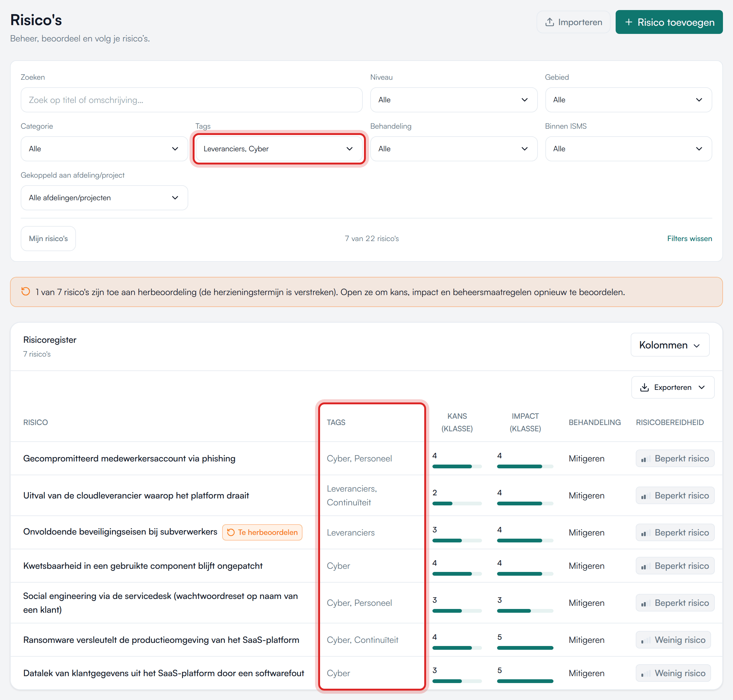Click the Impact bar in the Ransomware row
Image resolution: width=733 pixels, height=700 pixels.
pos(525,648)
